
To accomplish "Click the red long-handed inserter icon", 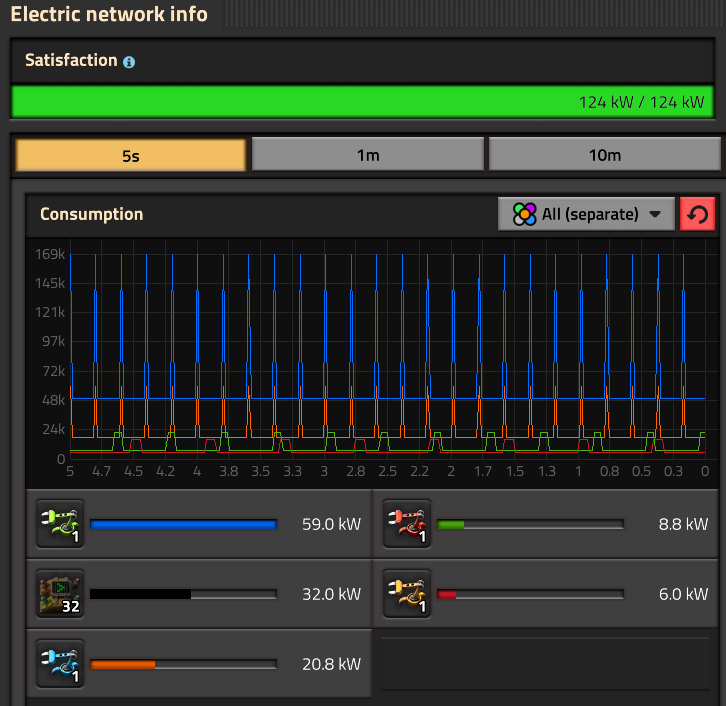I will (407, 524).
